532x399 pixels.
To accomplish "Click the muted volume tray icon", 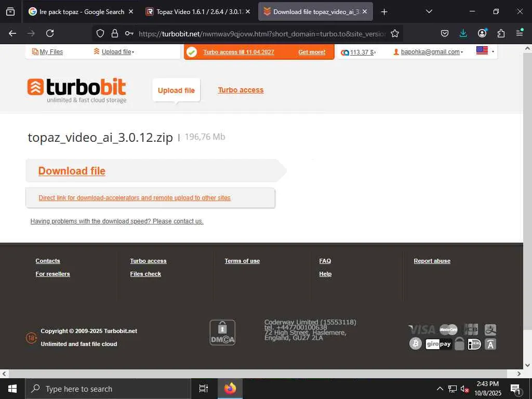I will [465, 389].
